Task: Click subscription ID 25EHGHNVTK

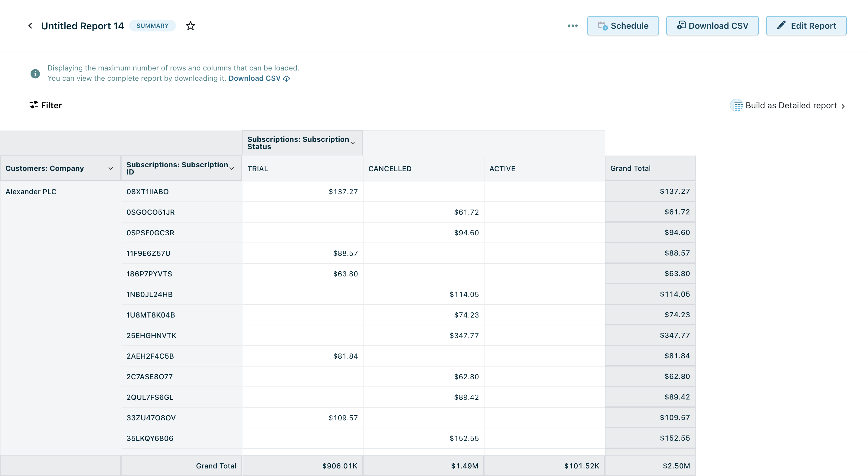Action: point(151,335)
